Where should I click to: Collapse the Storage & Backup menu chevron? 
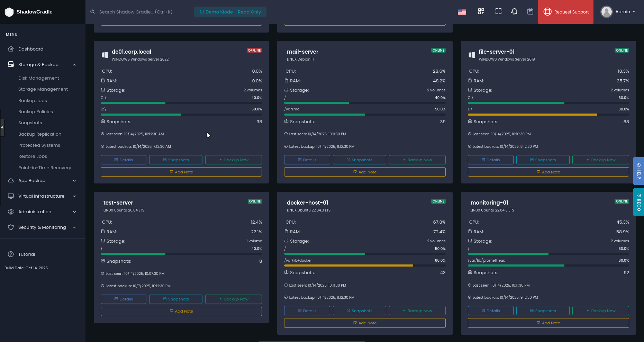coord(74,65)
